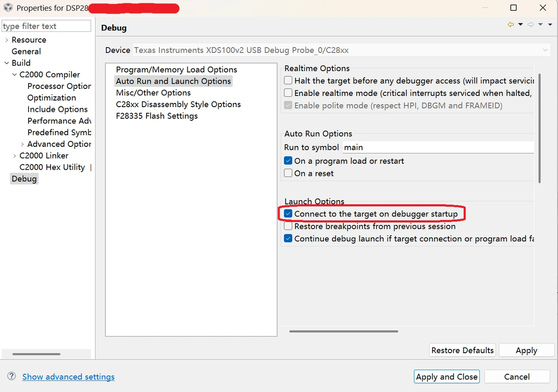
Task: Click the Apply and Close button
Action: click(447, 377)
